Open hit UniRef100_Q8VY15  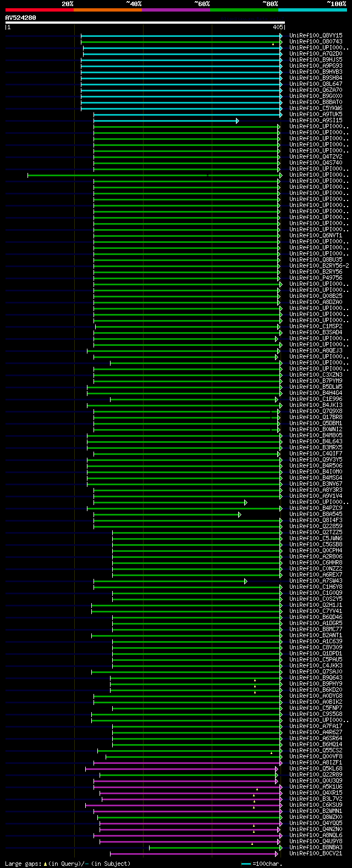point(316,35)
